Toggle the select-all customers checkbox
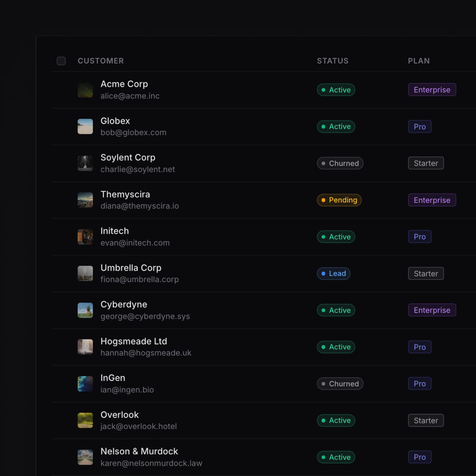This screenshot has width=476, height=476. tap(61, 61)
